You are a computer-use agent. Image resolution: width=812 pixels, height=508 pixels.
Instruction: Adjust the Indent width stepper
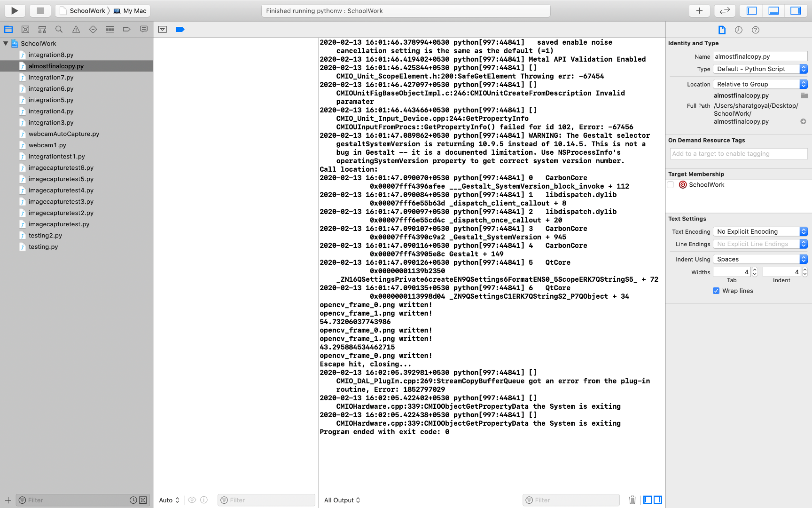click(805, 272)
